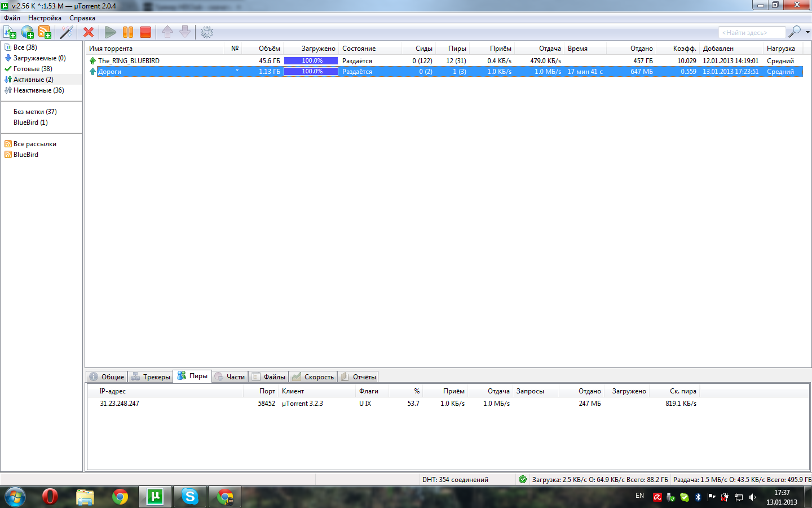This screenshot has width=812, height=508.
Task: Click Move Down Queue arrow icon
Action: click(x=185, y=32)
